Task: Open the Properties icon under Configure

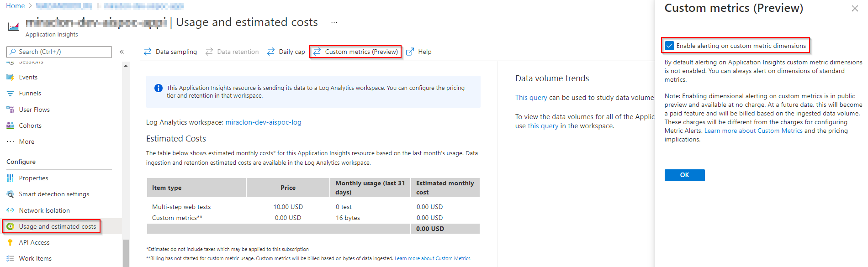Action: [x=11, y=178]
